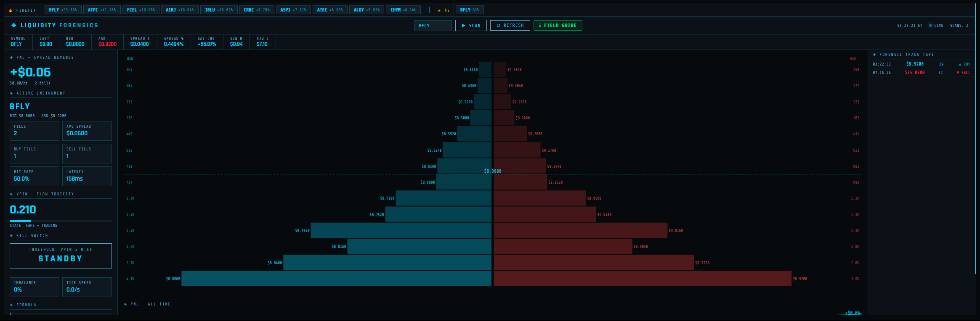Screen dimensions: 980x321
Task: Click the SPREAD % 0.4494% cell
Action: (174, 42)
